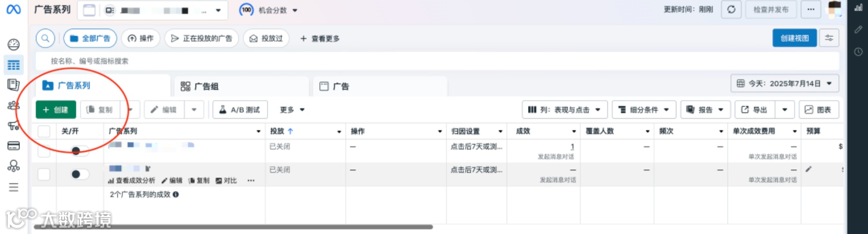The height and width of the screenshot is (234, 868).
Task: Open Events manager nodes icon in sidebar
Action: click(x=14, y=166)
